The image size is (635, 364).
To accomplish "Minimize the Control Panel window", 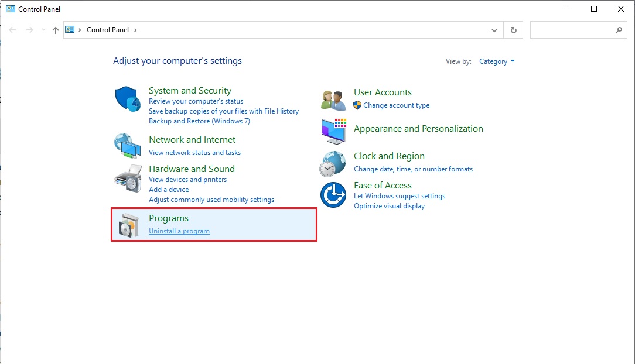I will pos(568,9).
